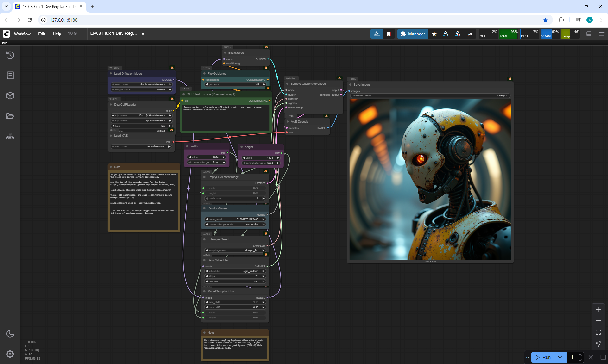Click the guidance 3.5 value slider
Image resolution: width=608 pixels, height=364 pixels.
click(235, 84)
